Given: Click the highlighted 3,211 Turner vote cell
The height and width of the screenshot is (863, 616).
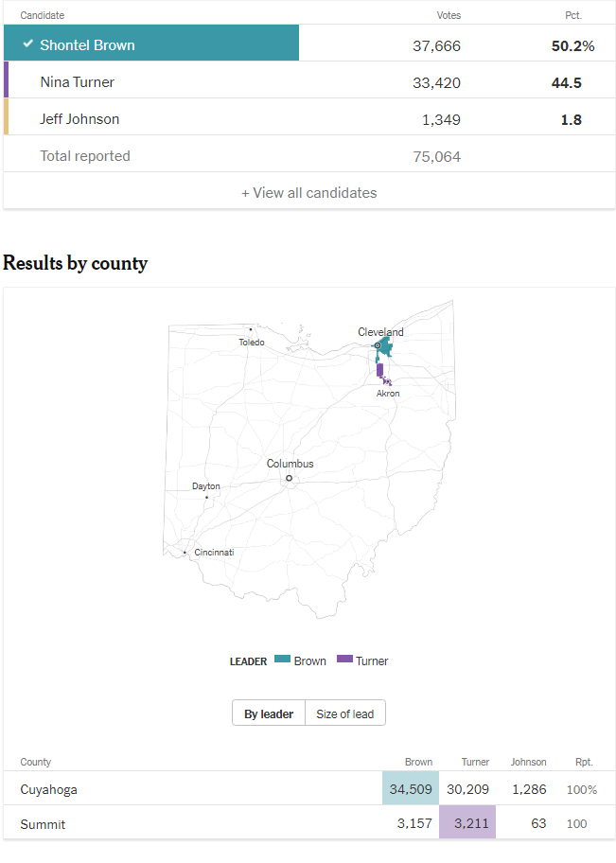Looking at the screenshot, I should click(x=467, y=823).
